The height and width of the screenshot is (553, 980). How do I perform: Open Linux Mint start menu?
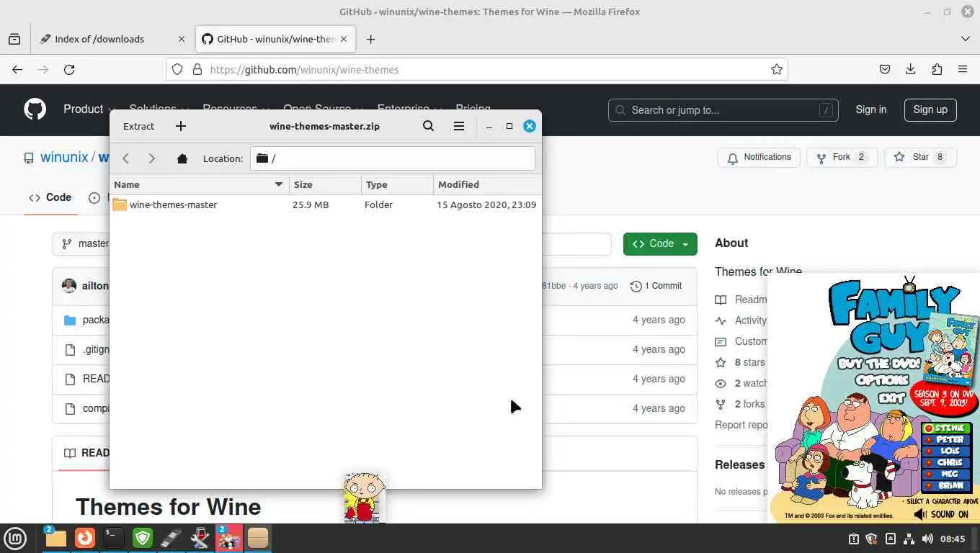[x=15, y=538]
